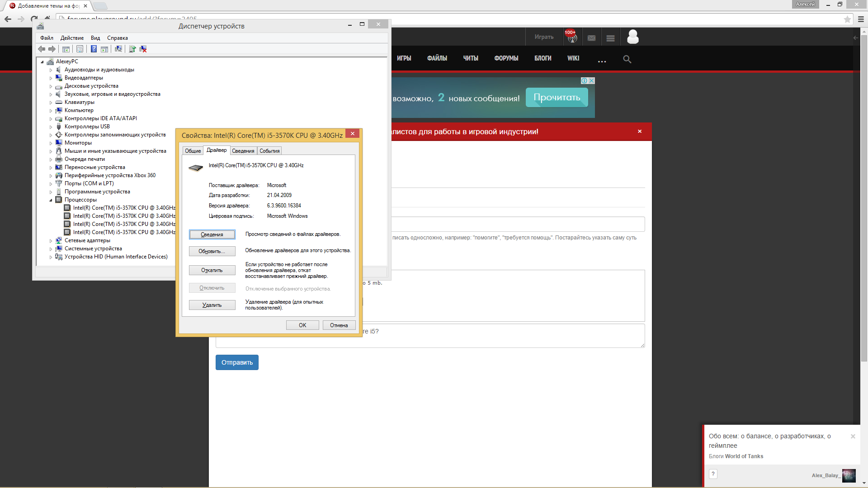This screenshot has width=868, height=488.
Task: Click notifications icon with 100+ badge
Action: (x=571, y=37)
